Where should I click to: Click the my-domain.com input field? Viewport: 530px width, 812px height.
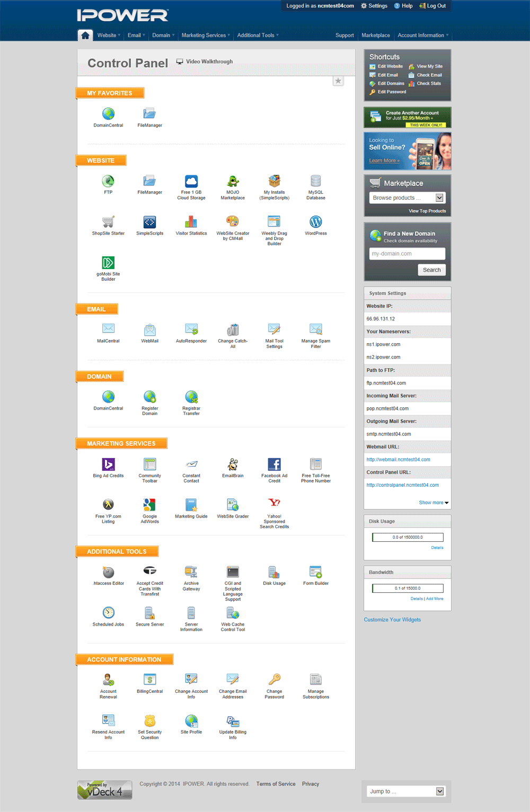pos(407,254)
